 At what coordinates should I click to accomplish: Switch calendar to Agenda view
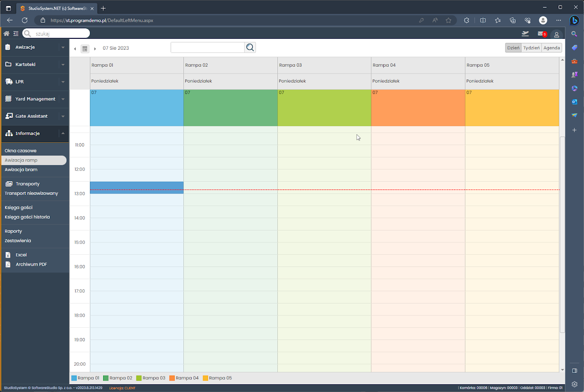click(552, 48)
